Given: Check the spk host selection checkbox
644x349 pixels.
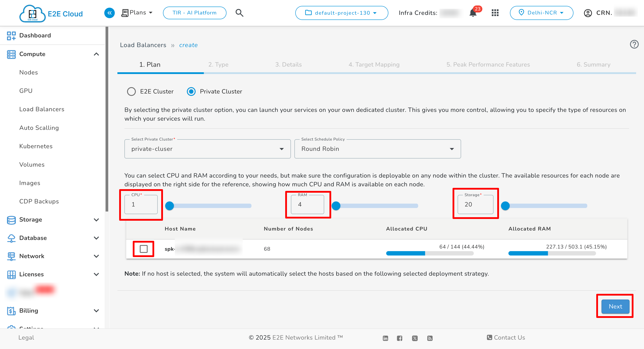Looking at the screenshot, I should pyautogui.click(x=143, y=249).
